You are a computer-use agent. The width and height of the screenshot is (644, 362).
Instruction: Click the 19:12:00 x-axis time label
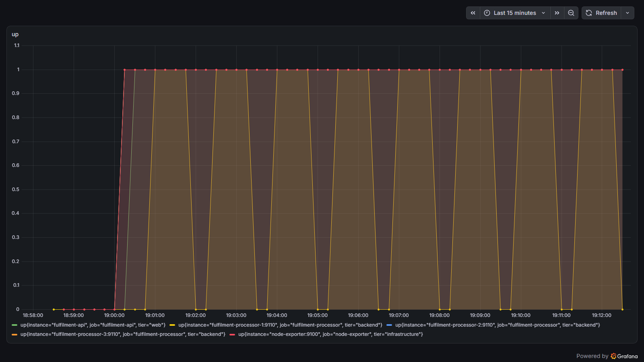pyautogui.click(x=602, y=315)
